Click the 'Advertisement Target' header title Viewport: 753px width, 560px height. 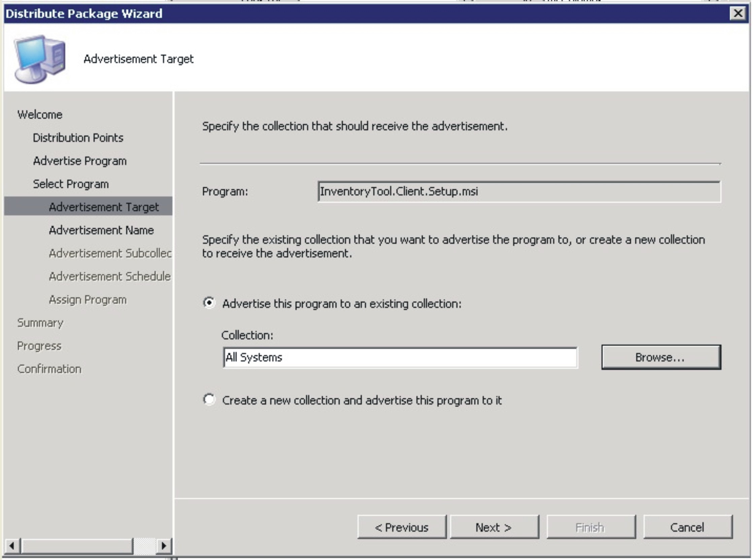(138, 59)
